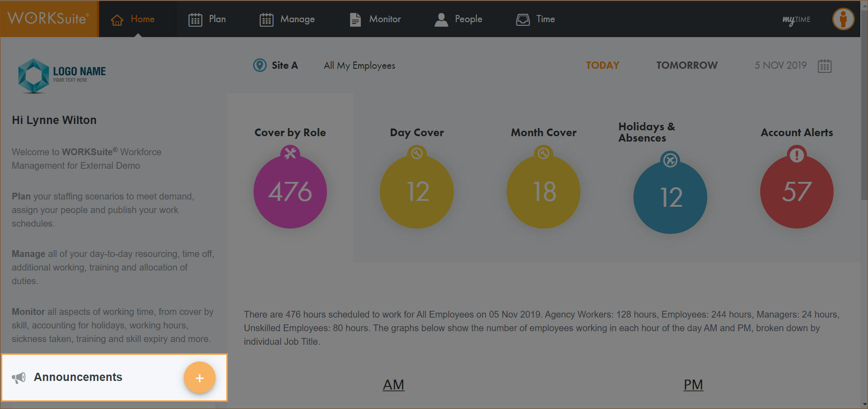This screenshot has width=868, height=409.
Task: Open the Plan menu
Action: point(207,19)
